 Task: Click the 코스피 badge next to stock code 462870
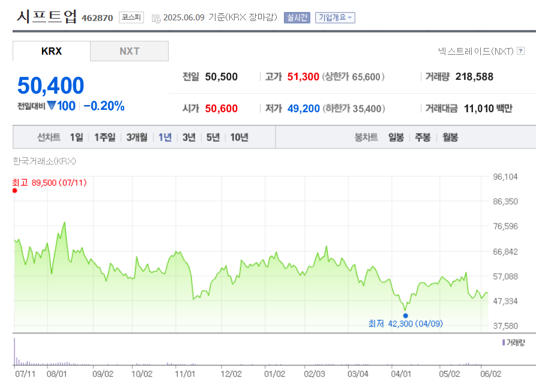131,17
